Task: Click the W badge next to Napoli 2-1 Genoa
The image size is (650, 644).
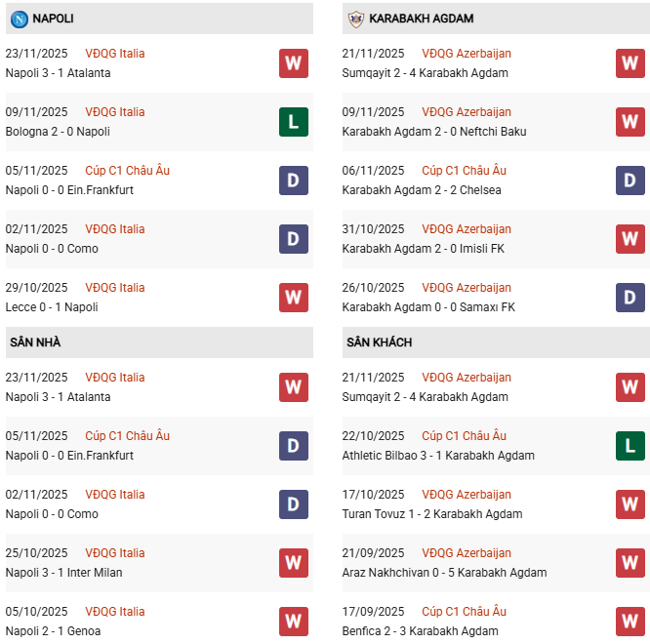Action: coord(294,622)
